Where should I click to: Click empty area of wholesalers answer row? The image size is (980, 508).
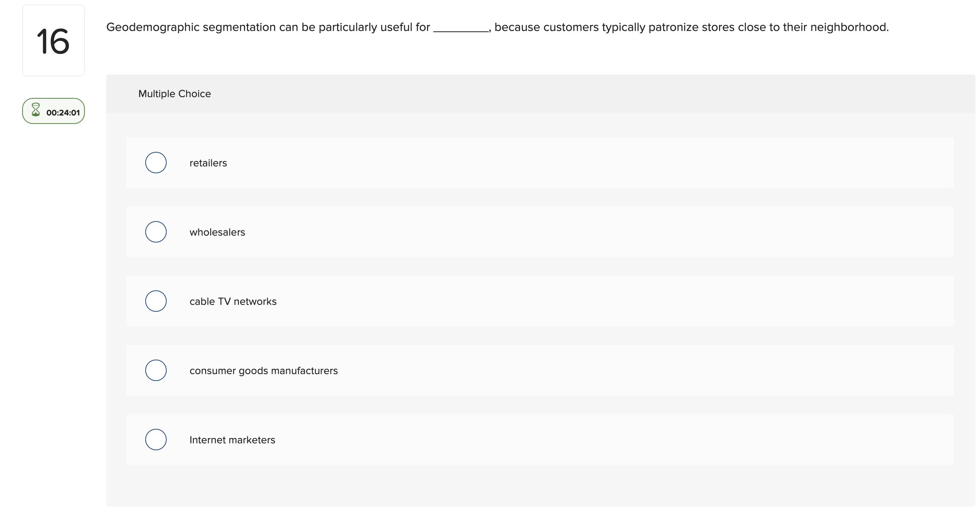point(573,232)
